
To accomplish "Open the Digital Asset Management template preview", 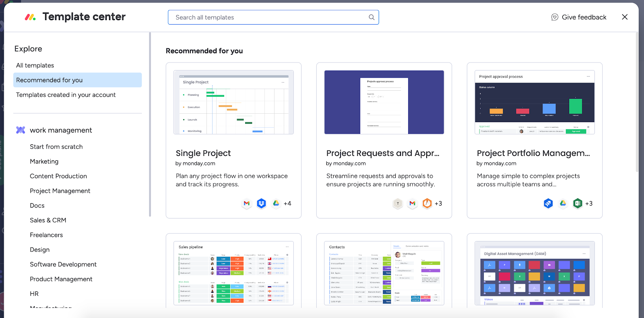I will [x=535, y=273].
